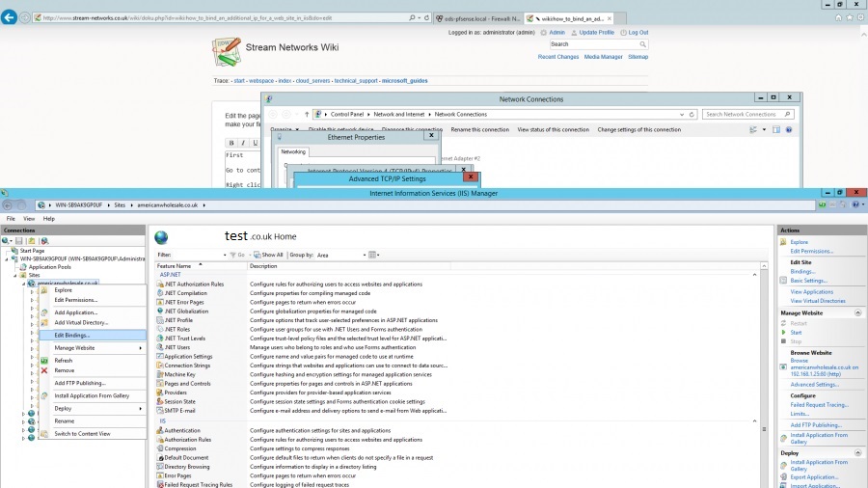Open the Machine Key feature icon

tap(160, 374)
